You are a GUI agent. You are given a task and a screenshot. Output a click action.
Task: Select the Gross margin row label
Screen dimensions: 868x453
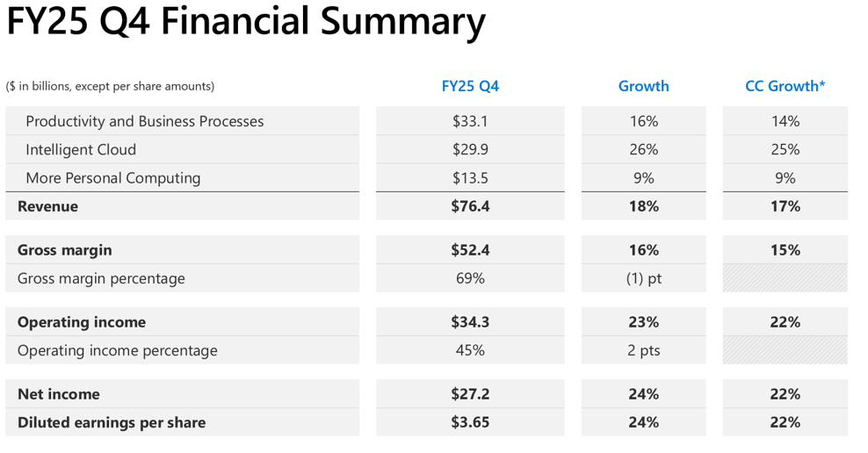[64, 250]
